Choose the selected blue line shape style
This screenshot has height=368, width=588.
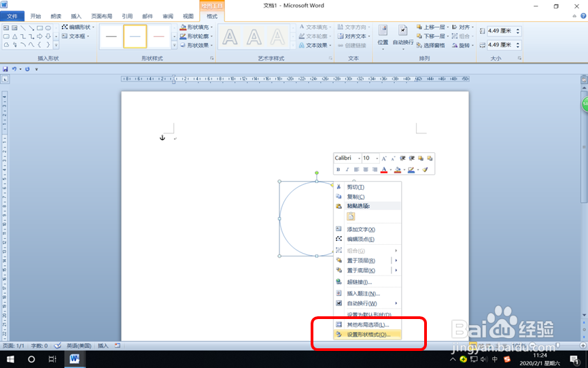click(x=135, y=36)
